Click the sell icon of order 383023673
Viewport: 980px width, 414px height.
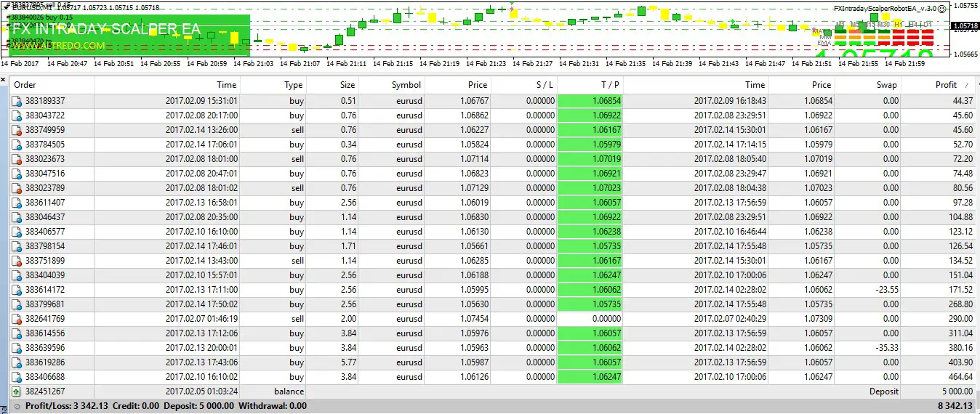(17, 159)
